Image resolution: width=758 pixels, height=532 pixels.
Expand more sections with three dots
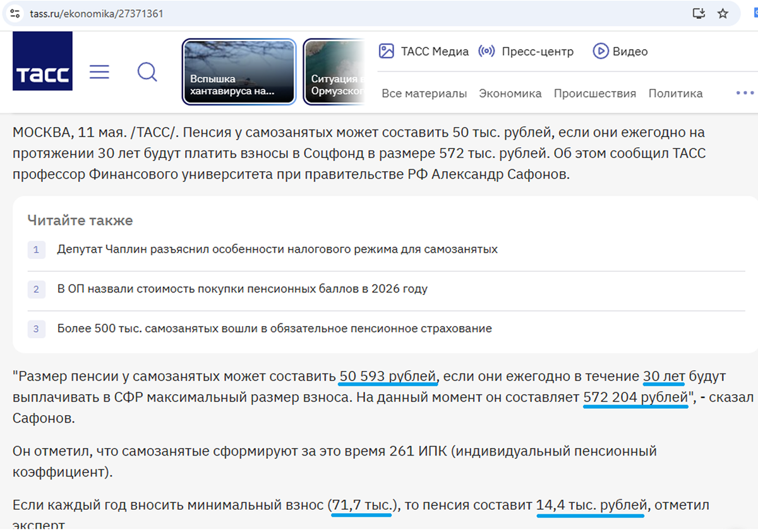[745, 93]
